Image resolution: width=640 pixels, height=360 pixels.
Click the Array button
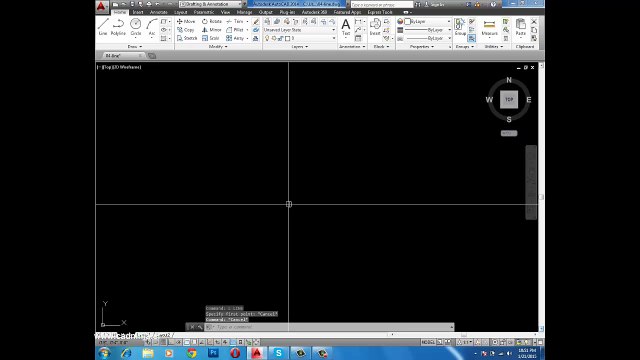[236, 38]
